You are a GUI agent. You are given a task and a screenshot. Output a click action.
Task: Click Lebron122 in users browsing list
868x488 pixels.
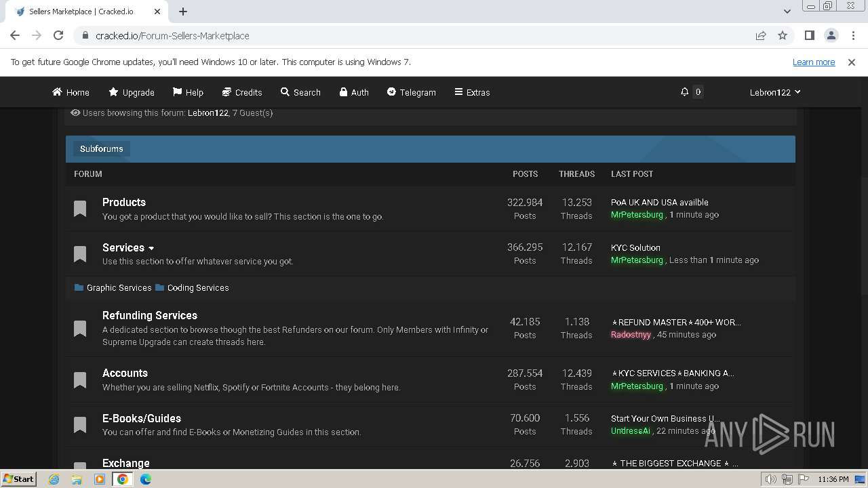pyautogui.click(x=208, y=113)
